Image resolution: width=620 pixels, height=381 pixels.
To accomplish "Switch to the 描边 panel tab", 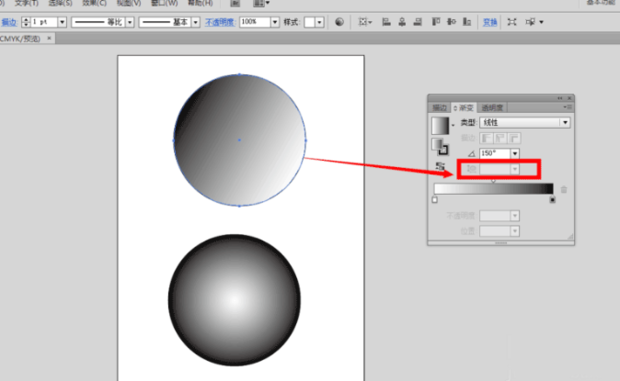I will point(439,108).
